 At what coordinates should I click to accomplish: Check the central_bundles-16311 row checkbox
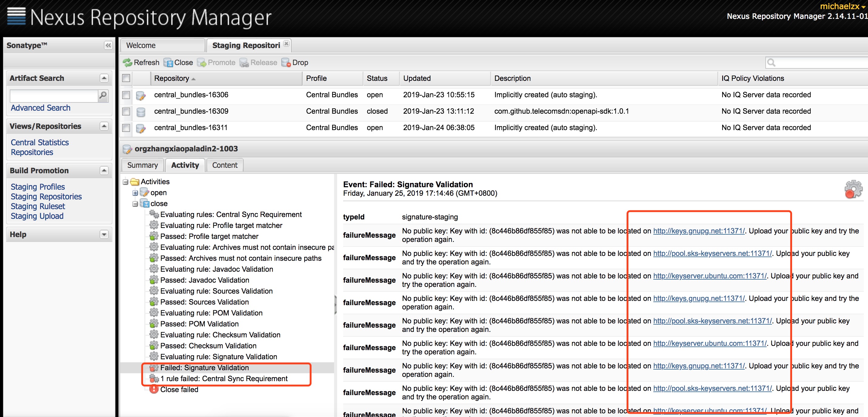coord(126,128)
